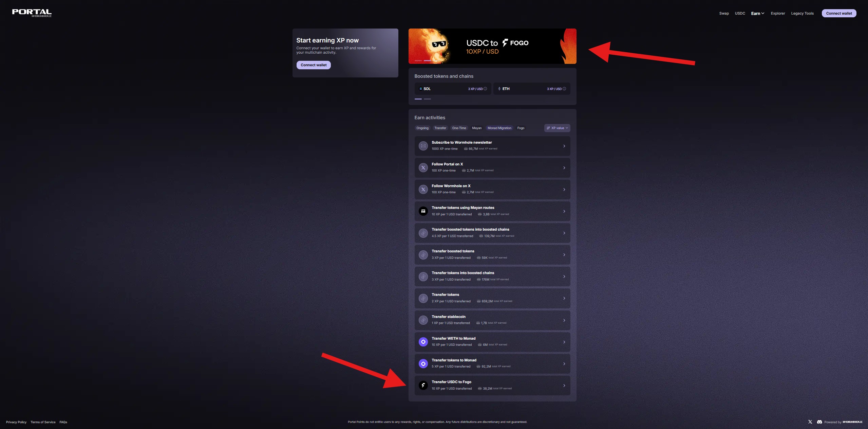Click Connect wallet in the header
The image size is (868, 429).
[839, 13]
